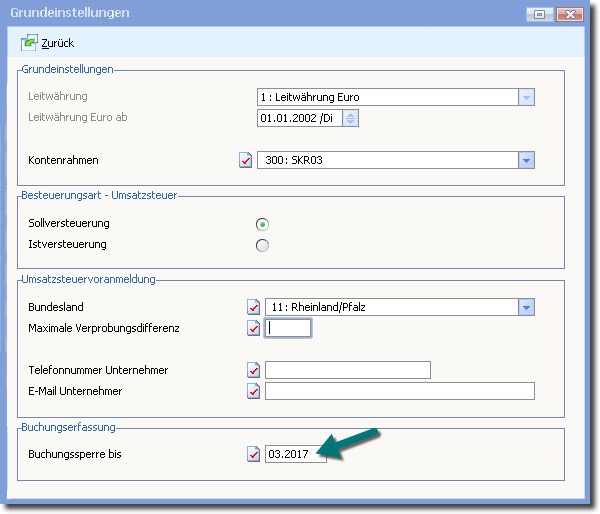
Task: Expand the Bundesland Rheinland/Pfalz dropdown
Action: tap(526, 307)
